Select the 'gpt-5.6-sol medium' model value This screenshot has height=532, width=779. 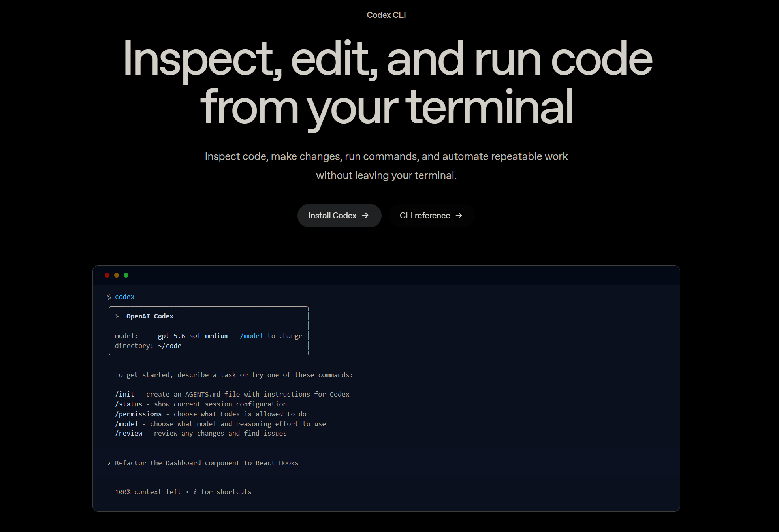[x=193, y=336]
